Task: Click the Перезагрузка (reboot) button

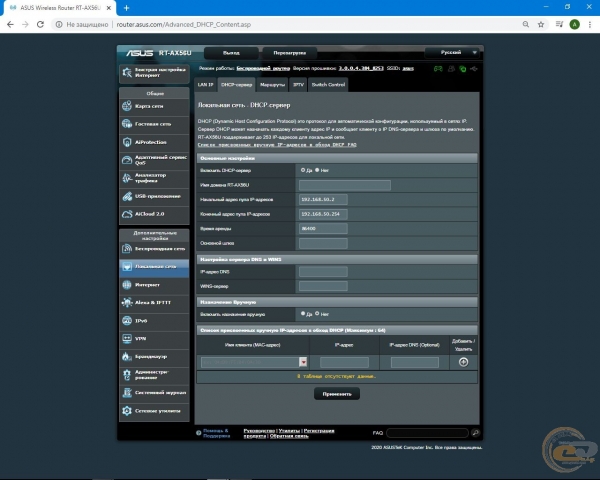Action: click(290, 53)
